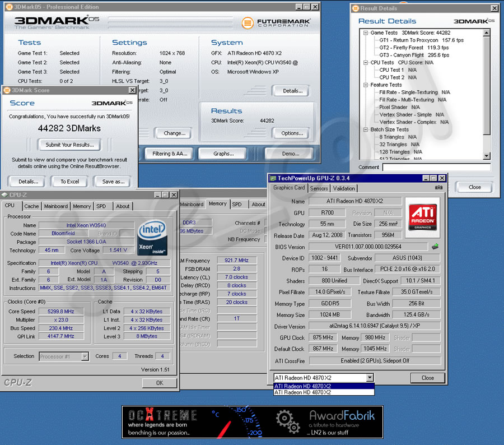Click the Core Speed 5299.8 MHz value
This screenshot has width=504, height=445.
60,312
